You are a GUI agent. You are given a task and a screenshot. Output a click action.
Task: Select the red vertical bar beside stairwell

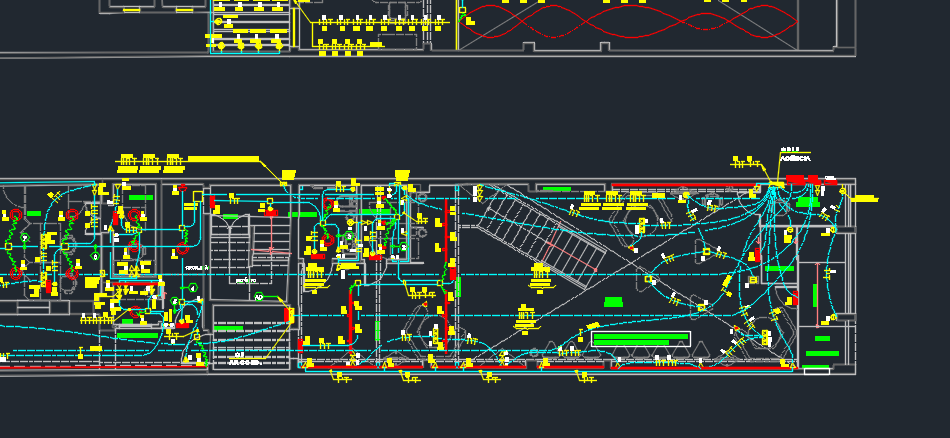pyautogui.click(x=289, y=314)
